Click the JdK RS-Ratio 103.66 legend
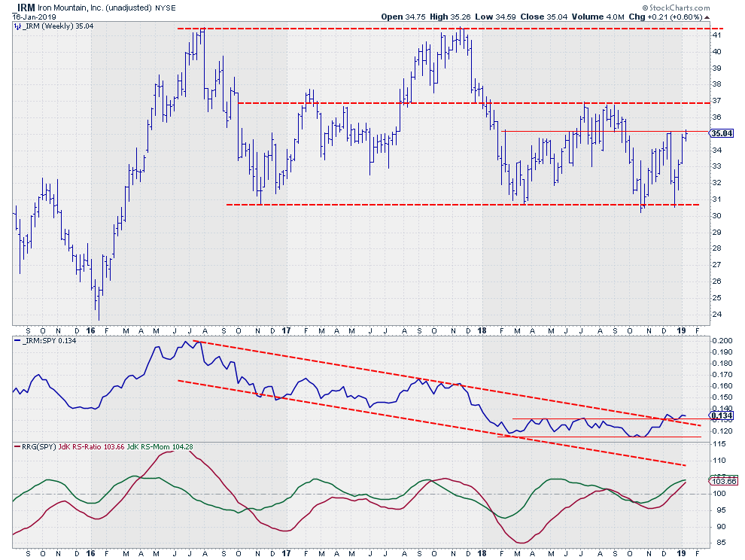Image resolution: width=745 pixels, height=560 pixels. click(x=91, y=447)
